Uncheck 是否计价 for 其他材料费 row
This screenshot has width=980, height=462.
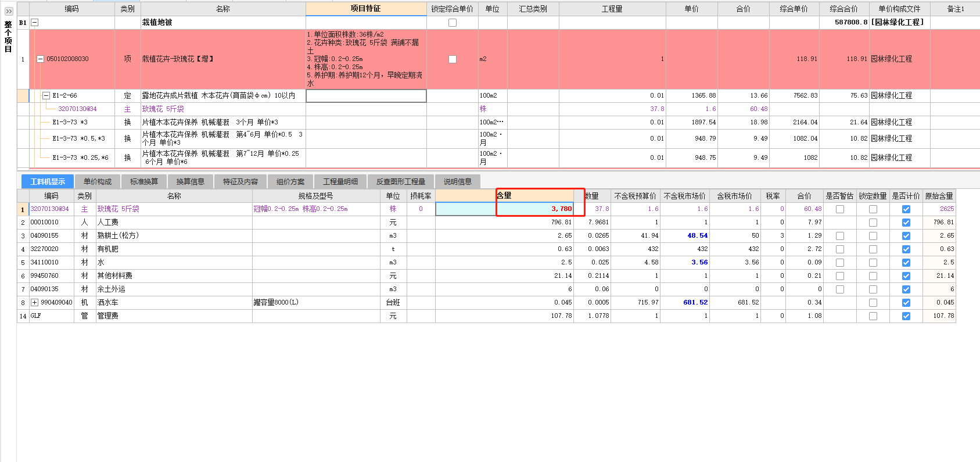pos(906,276)
